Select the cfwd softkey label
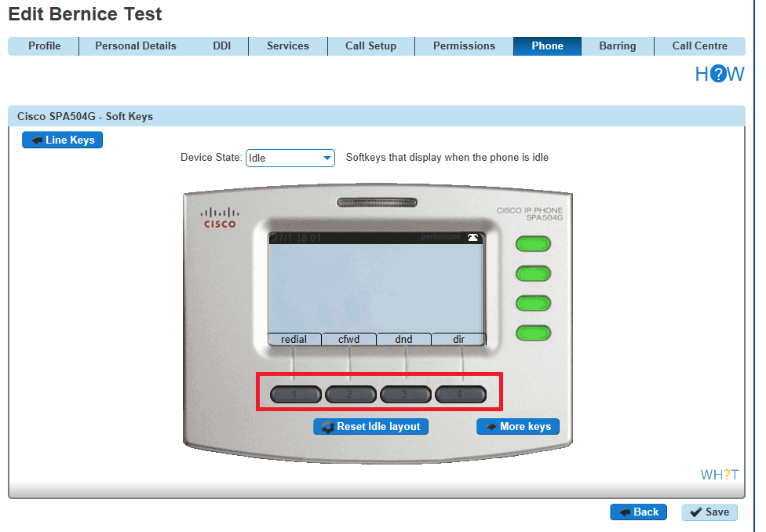This screenshot has height=532, width=766. click(x=348, y=339)
